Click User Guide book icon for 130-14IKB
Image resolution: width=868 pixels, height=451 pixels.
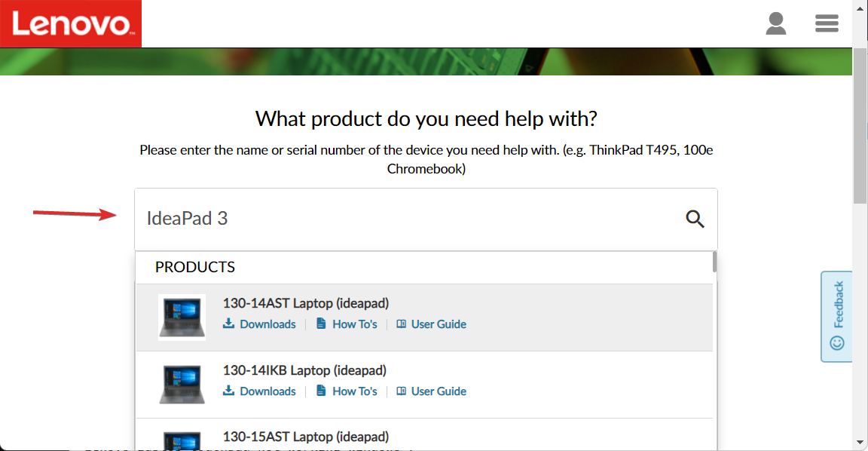click(x=402, y=391)
